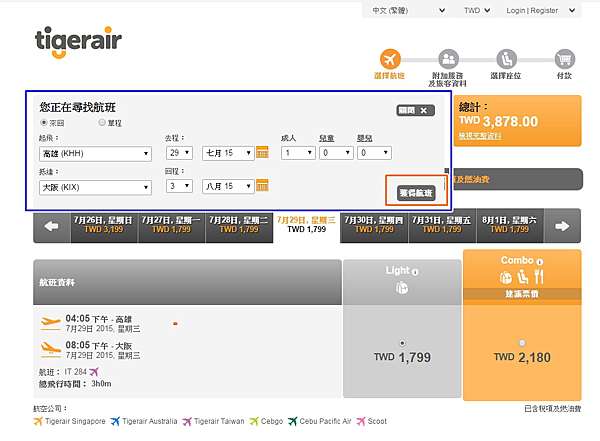The image size is (600, 441).
Task: Open the origin dropdown showing 高雄 (KHH)
Action: coord(95,154)
